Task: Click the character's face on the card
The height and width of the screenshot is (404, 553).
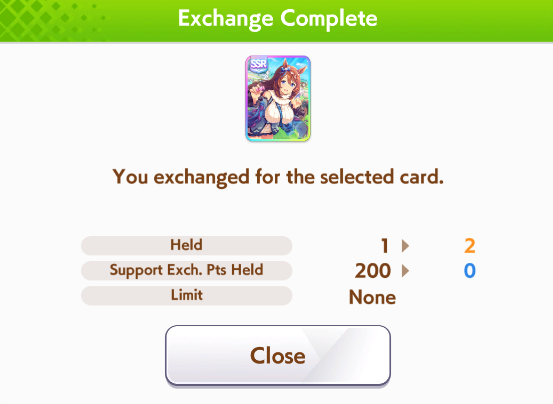Action: 286,86
